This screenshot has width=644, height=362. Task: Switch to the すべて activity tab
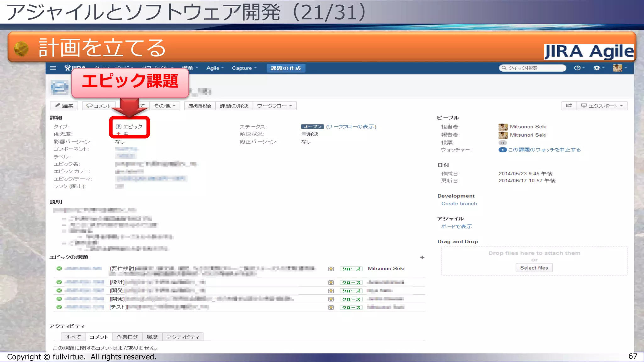click(x=73, y=337)
